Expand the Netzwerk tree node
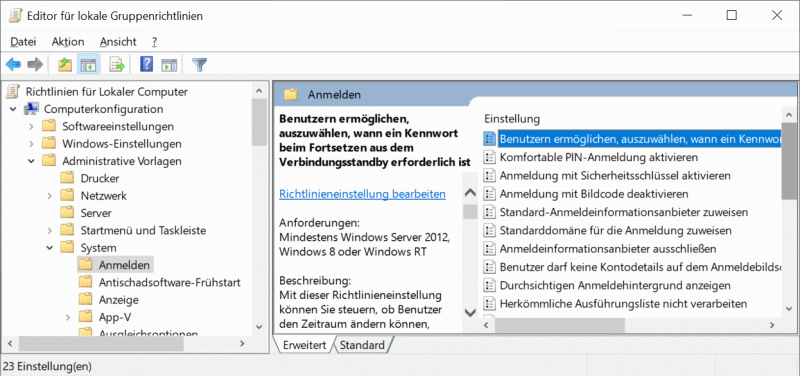 click(49, 196)
